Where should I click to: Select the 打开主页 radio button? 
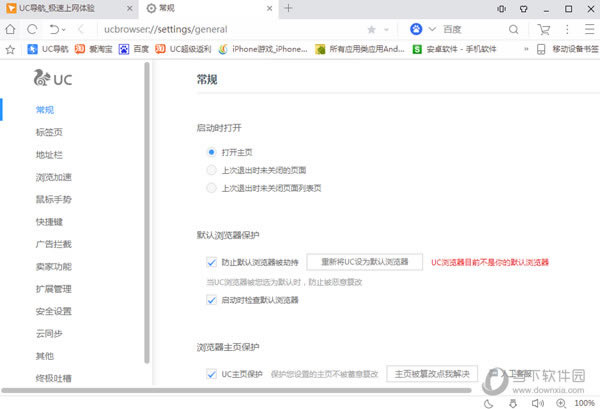[211, 152]
